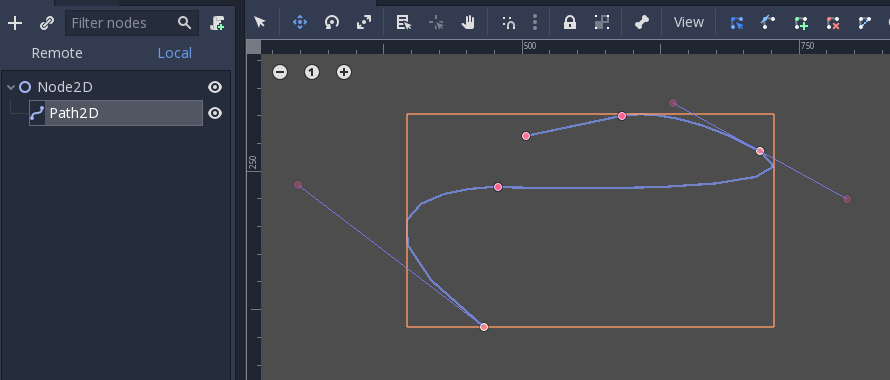Choose the change pivot tool
Screen dimensions: 890x380
pyautogui.click(x=436, y=22)
